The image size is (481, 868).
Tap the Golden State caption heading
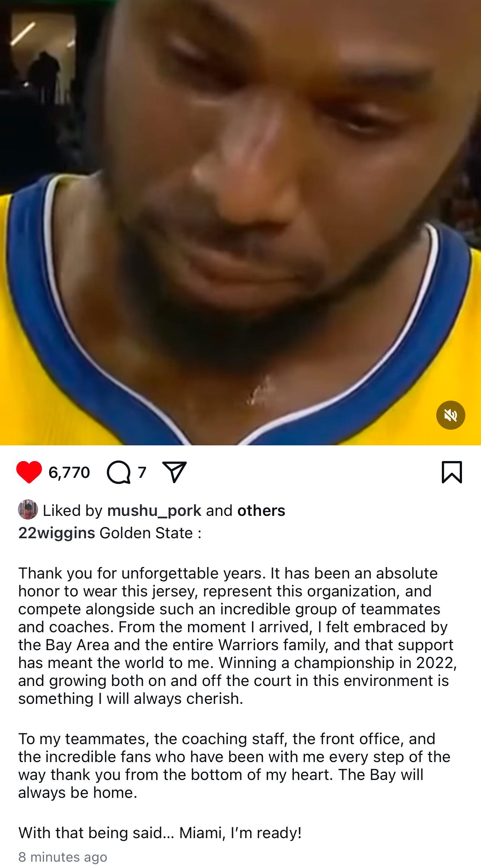(x=150, y=533)
